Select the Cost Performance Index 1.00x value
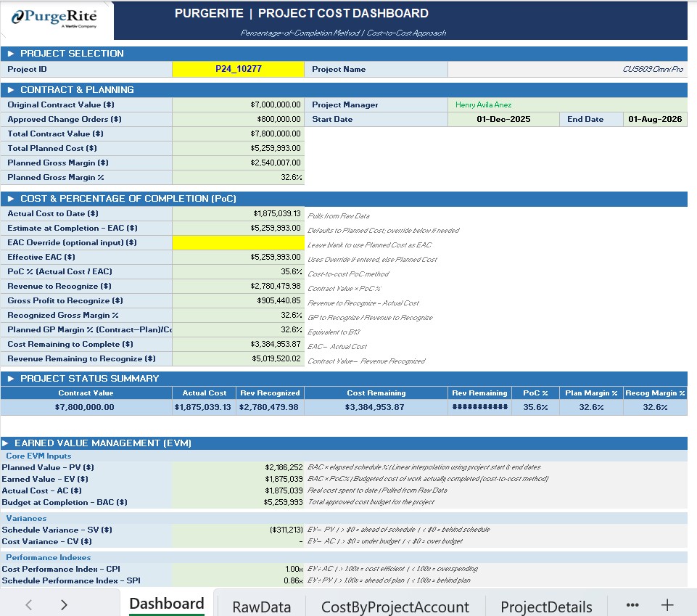Viewport: 697px width, 616px height. pyautogui.click(x=239, y=569)
